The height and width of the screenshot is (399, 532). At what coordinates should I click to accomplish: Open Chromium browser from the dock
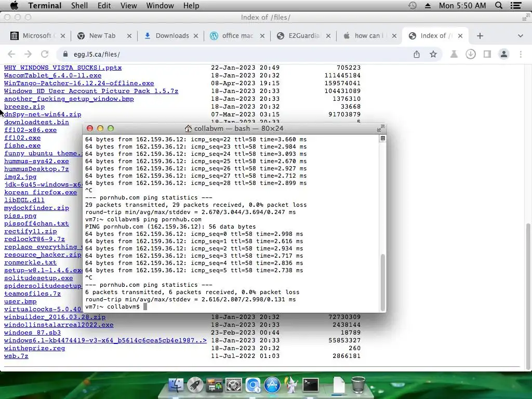(253, 385)
